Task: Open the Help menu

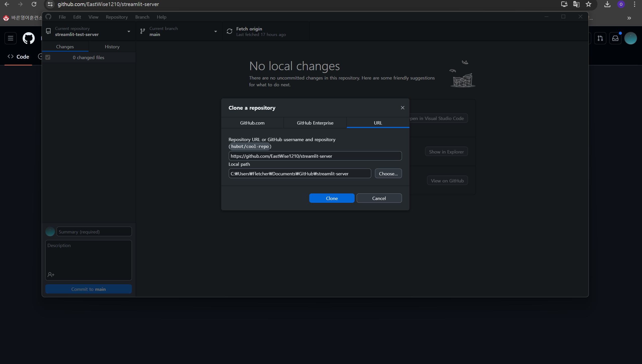Action: pyautogui.click(x=162, y=17)
